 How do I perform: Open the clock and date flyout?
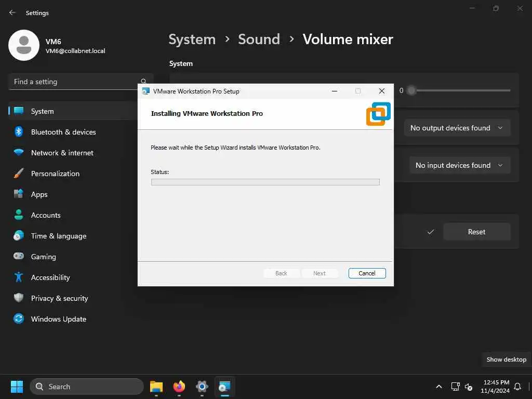pos(495,387)
